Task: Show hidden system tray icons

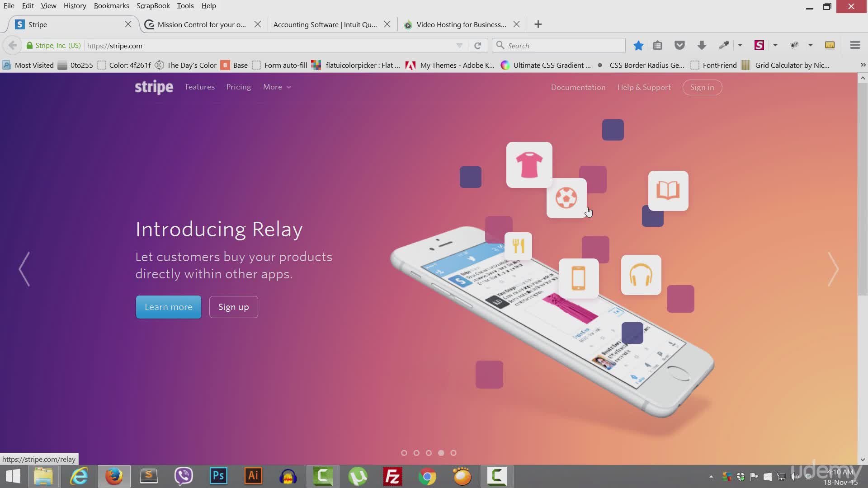Action: pyautogui.click(x=711, y=477)
